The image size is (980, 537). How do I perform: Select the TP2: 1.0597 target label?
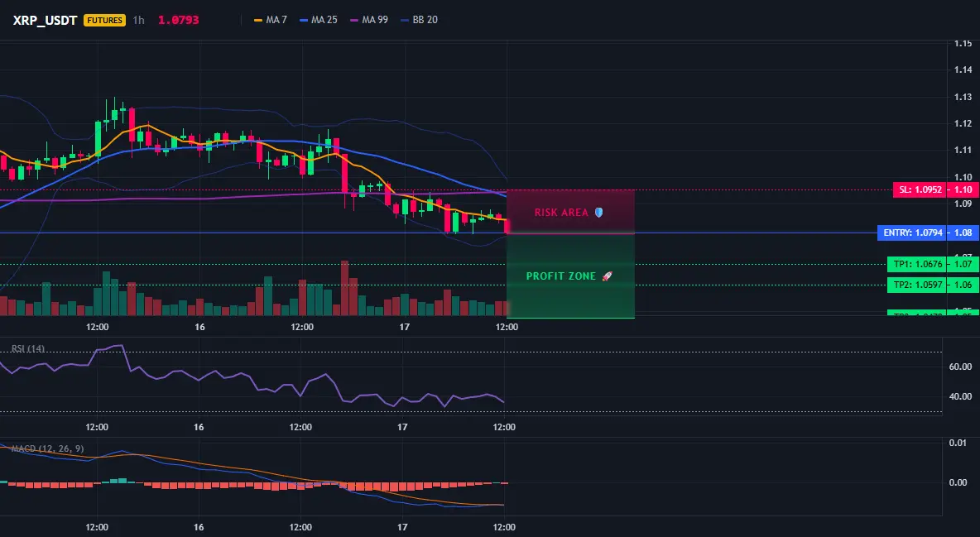click(x=917, y=285)
